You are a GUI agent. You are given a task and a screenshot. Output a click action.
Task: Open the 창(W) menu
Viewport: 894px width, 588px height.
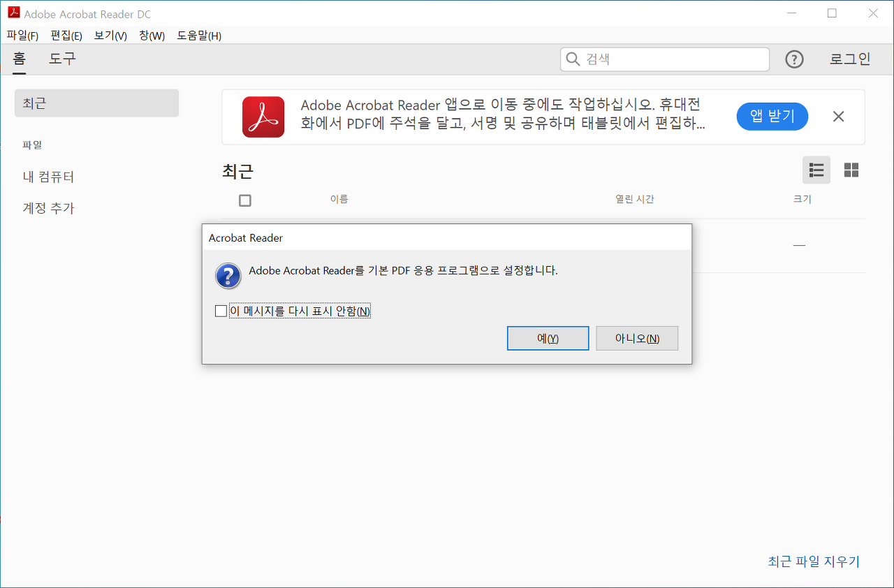[x=152, y=36]
